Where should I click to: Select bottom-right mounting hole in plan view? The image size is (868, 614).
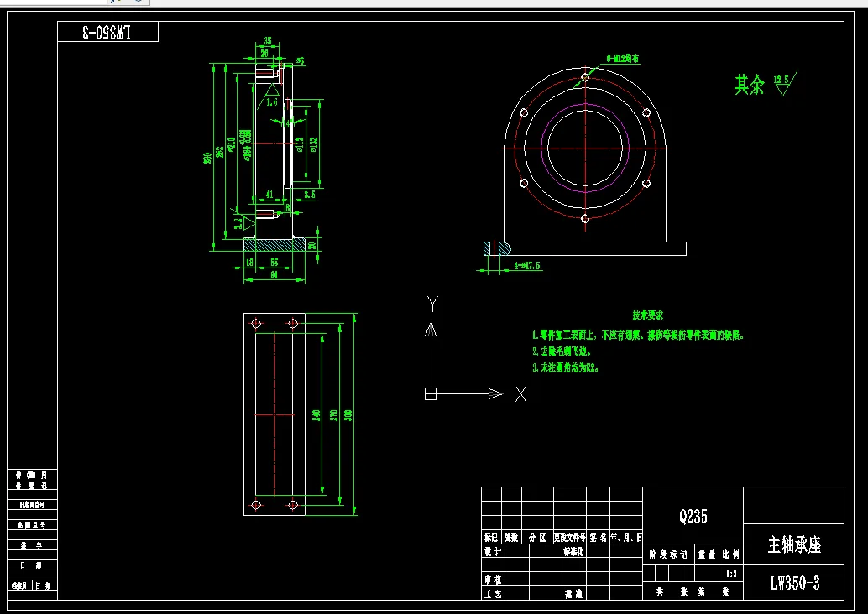click(x=294, y=505)
